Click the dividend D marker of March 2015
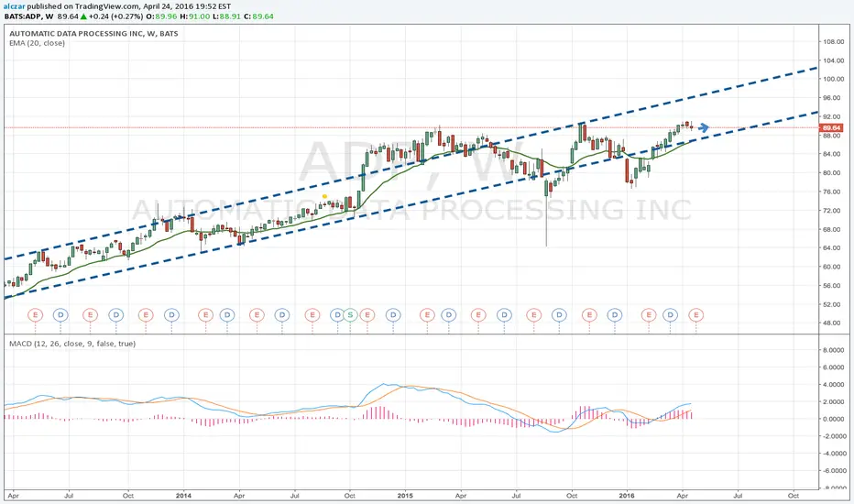The image size is (854, 504). coord(448,315)
